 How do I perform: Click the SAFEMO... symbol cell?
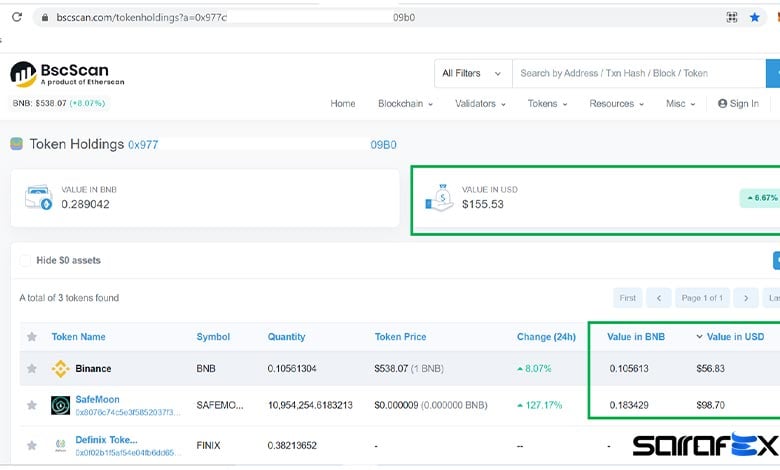click(x=220, y=405)
